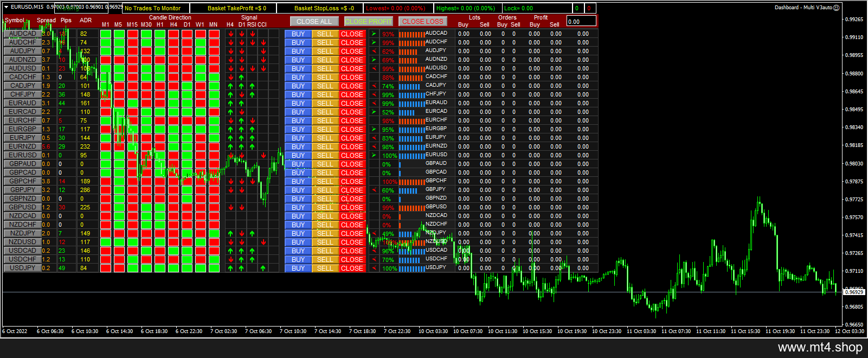Select the EURUSD symbol button

(22, 155)
